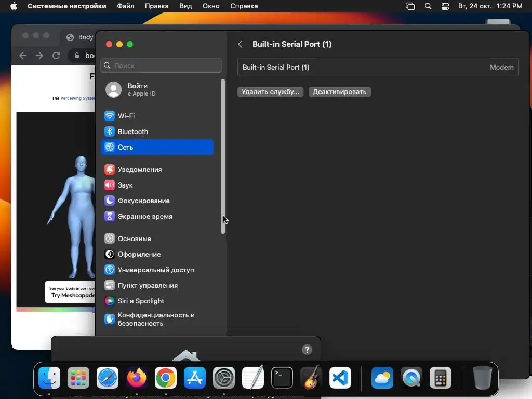
Task: Open the Файл menu
Action: (126, 6)
